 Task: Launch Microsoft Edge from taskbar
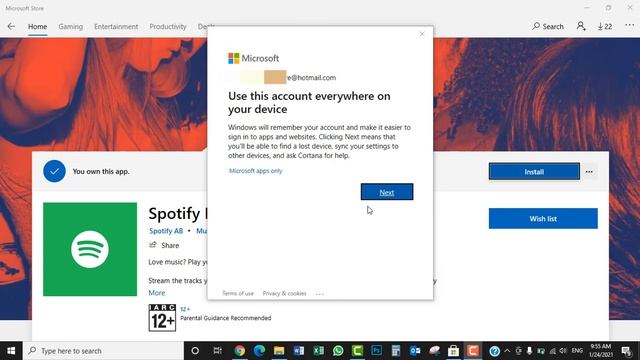click(x=259, y=351)
